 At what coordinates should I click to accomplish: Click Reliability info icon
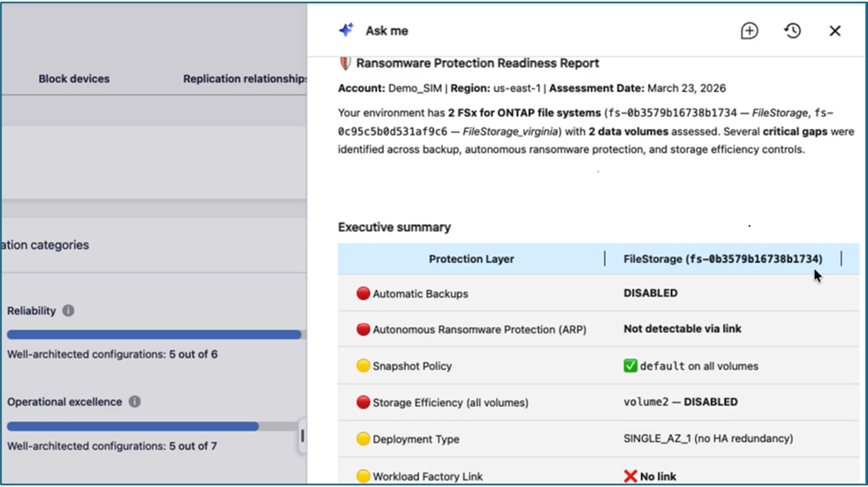coord(68,311)
